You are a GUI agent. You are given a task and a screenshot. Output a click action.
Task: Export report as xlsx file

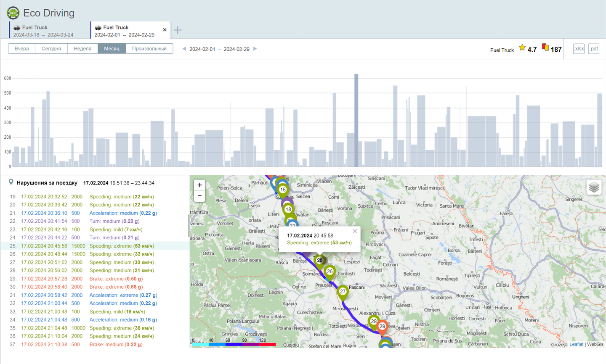[579, 49]
